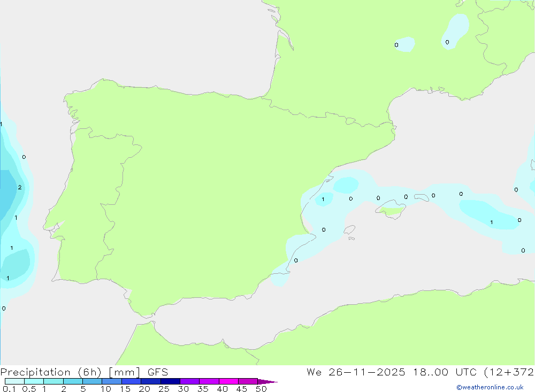
Task: Click the '18..00 UTC' time text
Action: [x=445, y=372]
